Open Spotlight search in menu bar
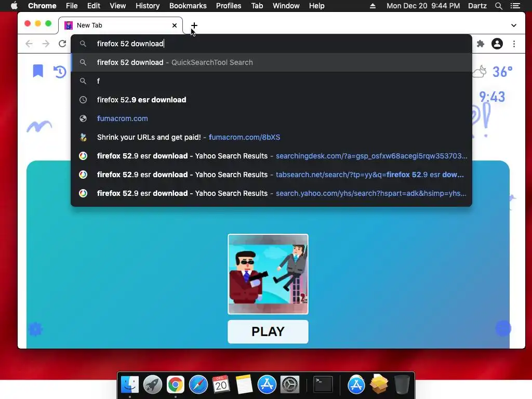The width and height of the screenshot is (532, 399). (x=498, y=6)
